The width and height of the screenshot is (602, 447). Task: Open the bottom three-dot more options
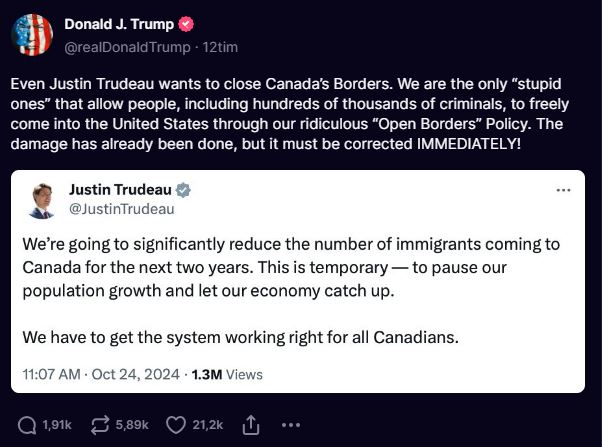pos(291,424)
